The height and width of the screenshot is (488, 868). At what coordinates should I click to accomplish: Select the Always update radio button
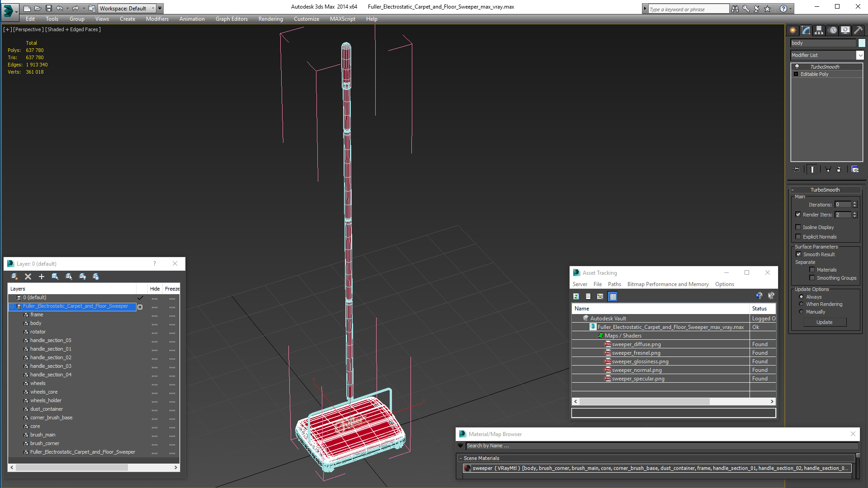(x=802, y=297)
